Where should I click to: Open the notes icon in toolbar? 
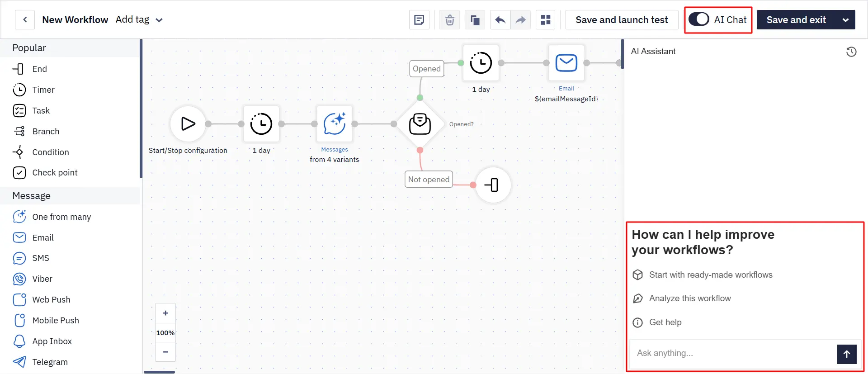[x=419, y=20]
